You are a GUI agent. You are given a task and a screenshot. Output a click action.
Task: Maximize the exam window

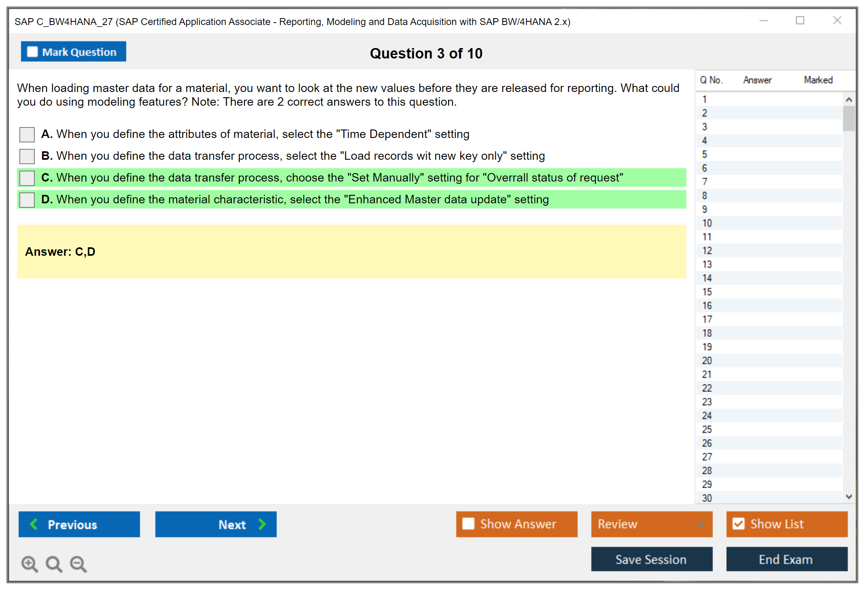(800, 21)
